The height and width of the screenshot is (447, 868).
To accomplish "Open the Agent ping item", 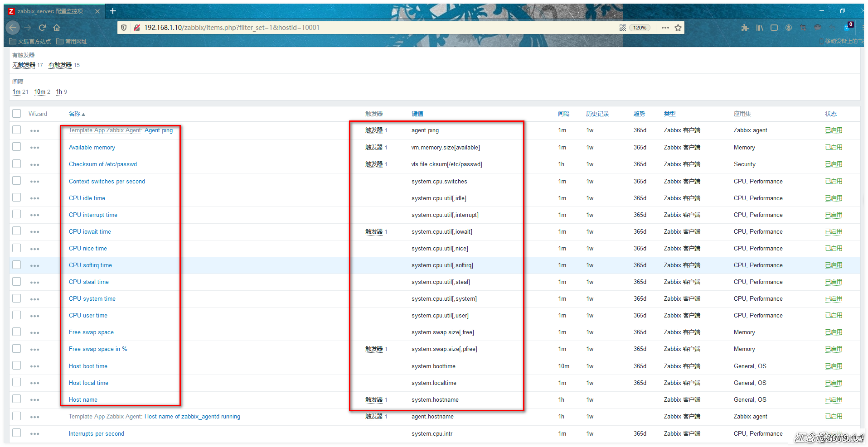I will tap(159, 130).
